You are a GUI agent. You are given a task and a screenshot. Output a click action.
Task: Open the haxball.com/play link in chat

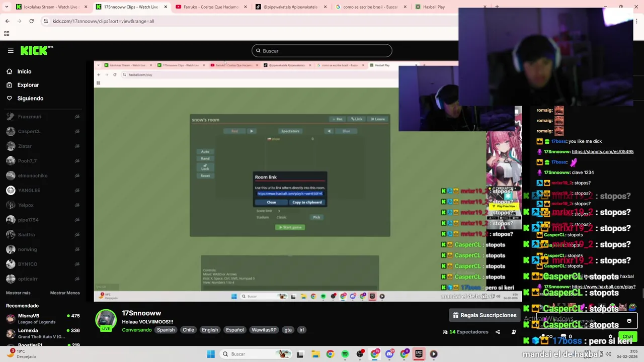604,287
